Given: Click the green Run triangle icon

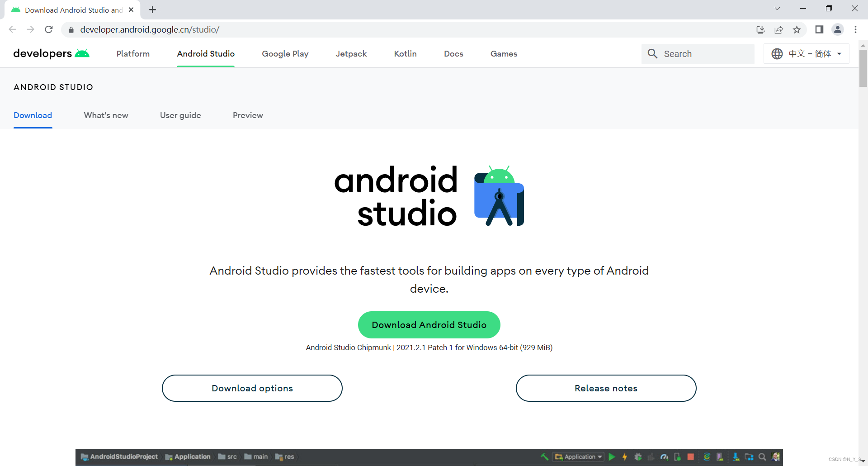Looking at the screenshot, I should click(x=612, y=457).
